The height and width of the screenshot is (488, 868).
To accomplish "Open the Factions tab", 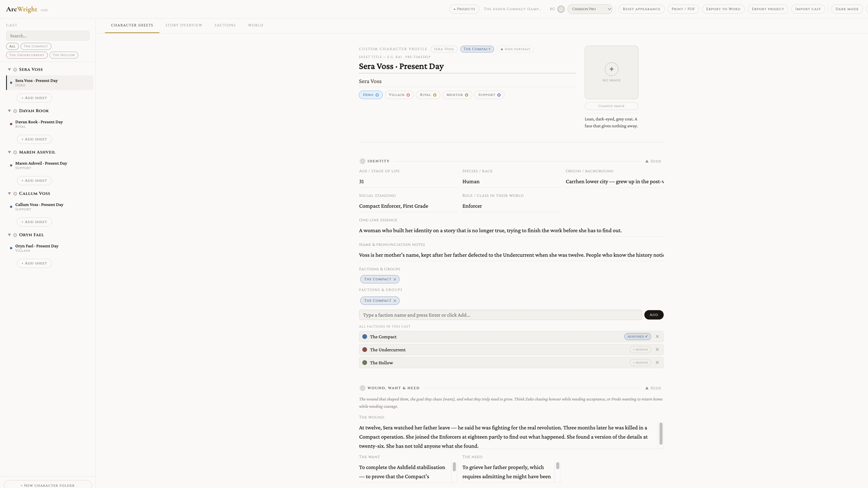I will tap(225, 25).
